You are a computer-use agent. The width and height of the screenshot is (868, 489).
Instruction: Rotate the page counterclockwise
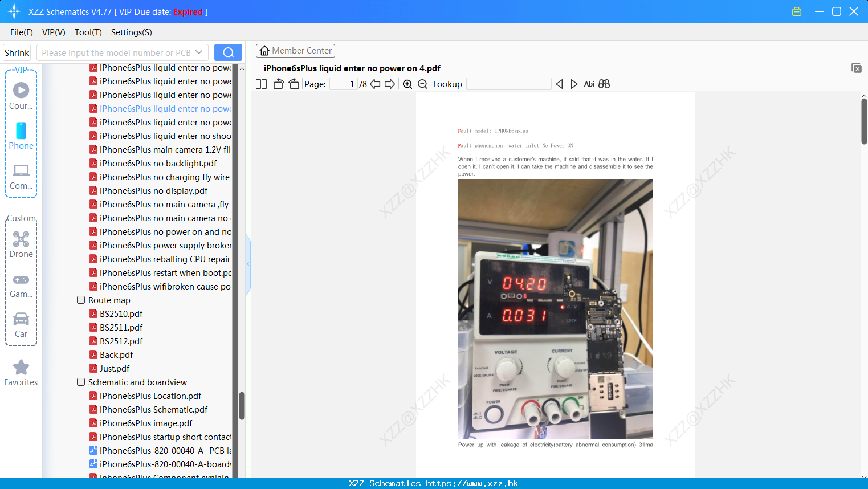click(x=278, y=84)
